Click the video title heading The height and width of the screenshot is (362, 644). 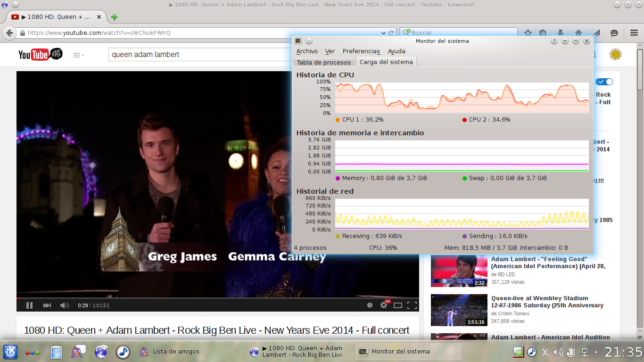[x=217, y=330]
